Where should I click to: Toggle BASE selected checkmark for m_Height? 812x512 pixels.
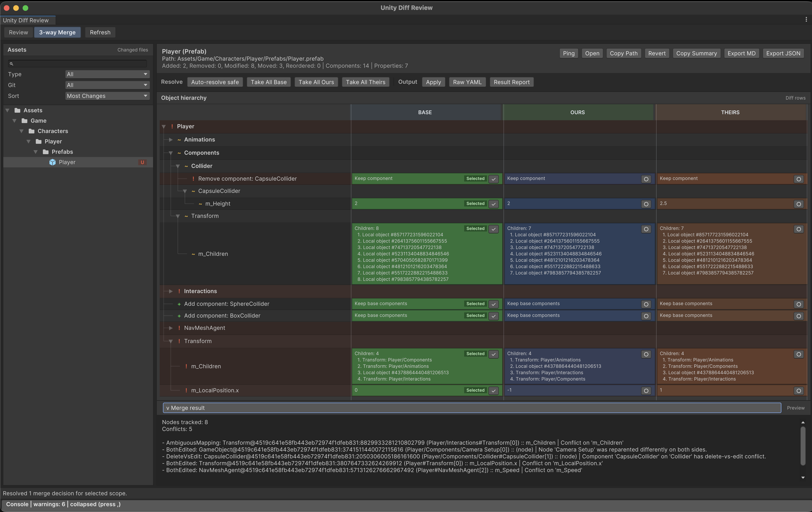[x=493, y=204]
